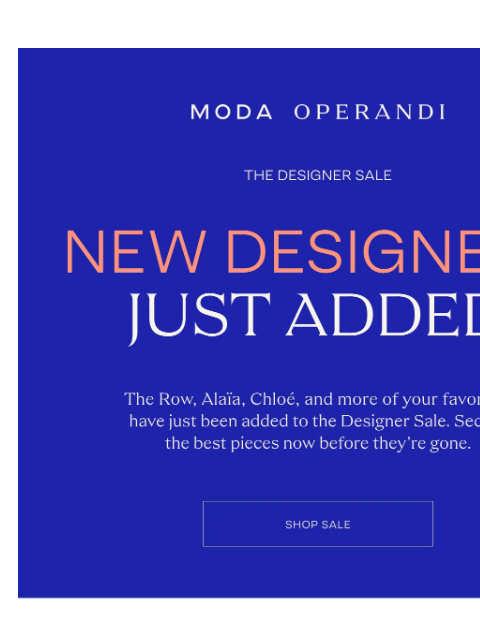Open the Moda Operandi logo link
The height and width of the screenshot is (640, 480).
click(318, 112)
